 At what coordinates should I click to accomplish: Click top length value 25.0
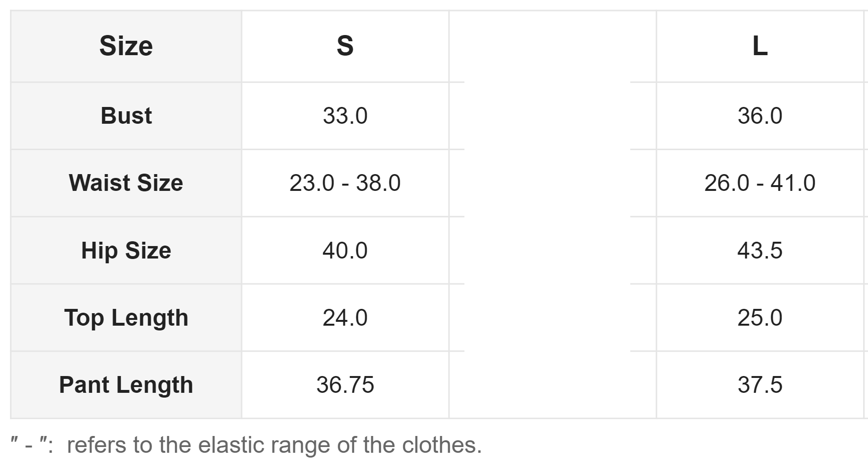tap(760, 318)
